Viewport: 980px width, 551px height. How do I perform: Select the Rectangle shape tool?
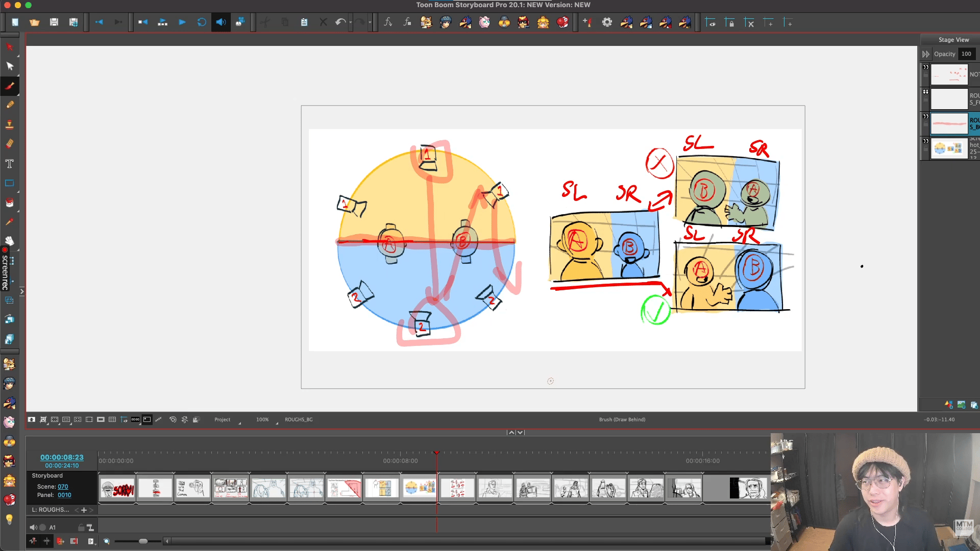tap(9, 183)
